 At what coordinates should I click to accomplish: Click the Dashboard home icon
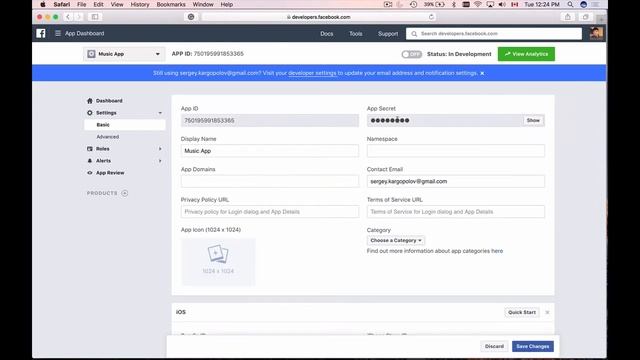pos(90,100)
